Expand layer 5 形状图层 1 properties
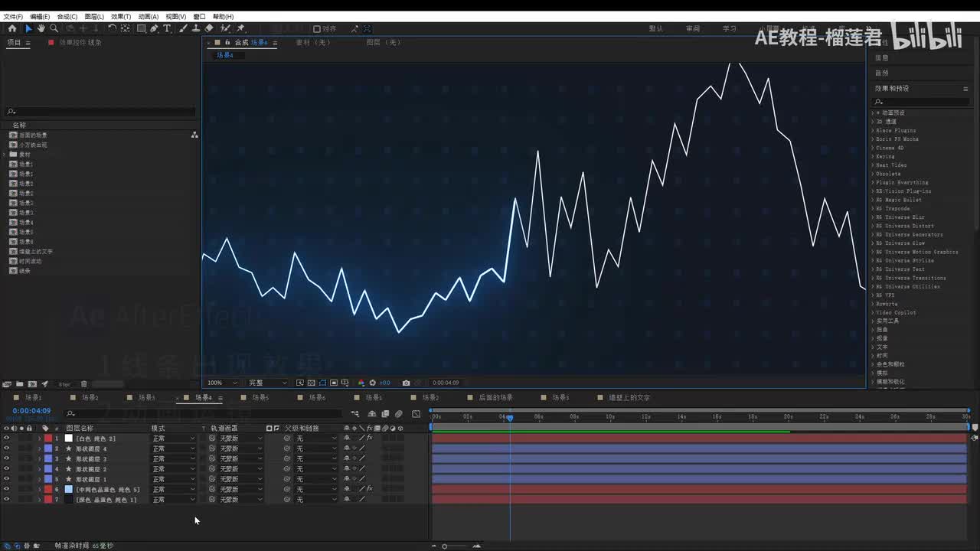 (x=39, y=479)
